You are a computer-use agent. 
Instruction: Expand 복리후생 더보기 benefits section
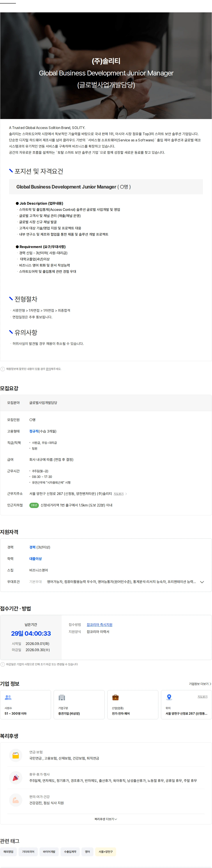106,819
